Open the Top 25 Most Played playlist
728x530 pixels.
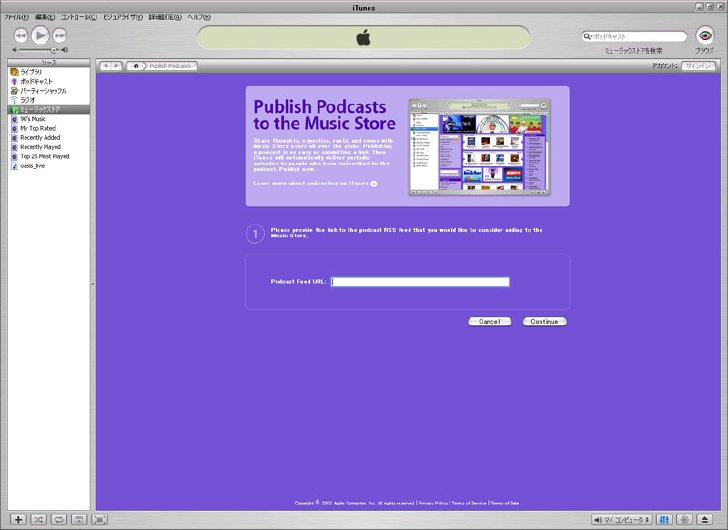(x=49, y=156)
